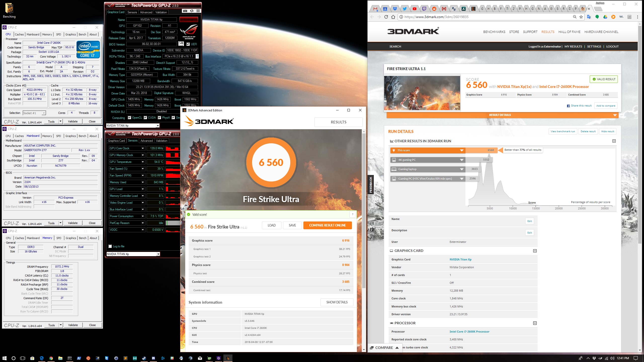Switch to the Twitter browser tab
The height and width of the screenshot is (362, 644).
coord(405,9)
